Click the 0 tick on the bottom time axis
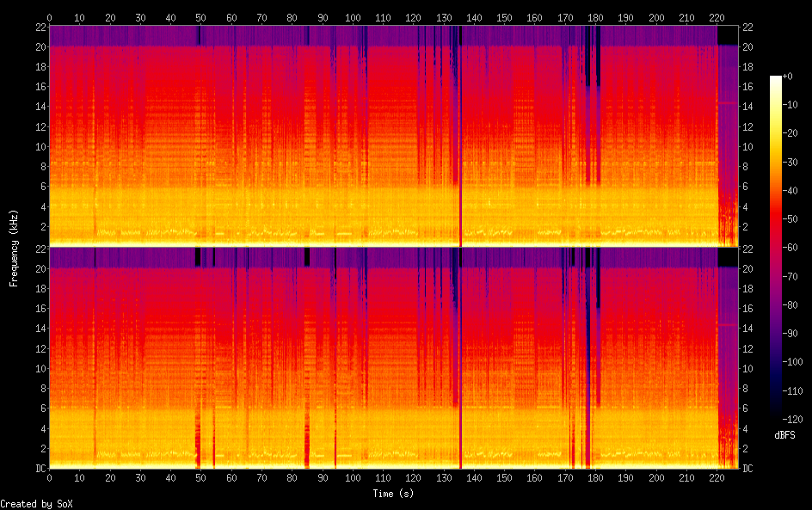This screenshot has width=812, height=510. tap(49, 477)
